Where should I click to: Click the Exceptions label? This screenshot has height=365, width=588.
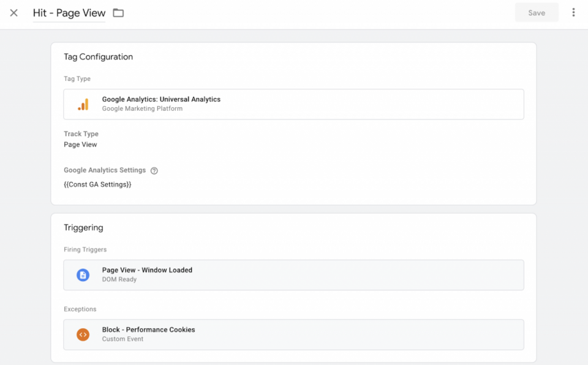pos(80,309)
